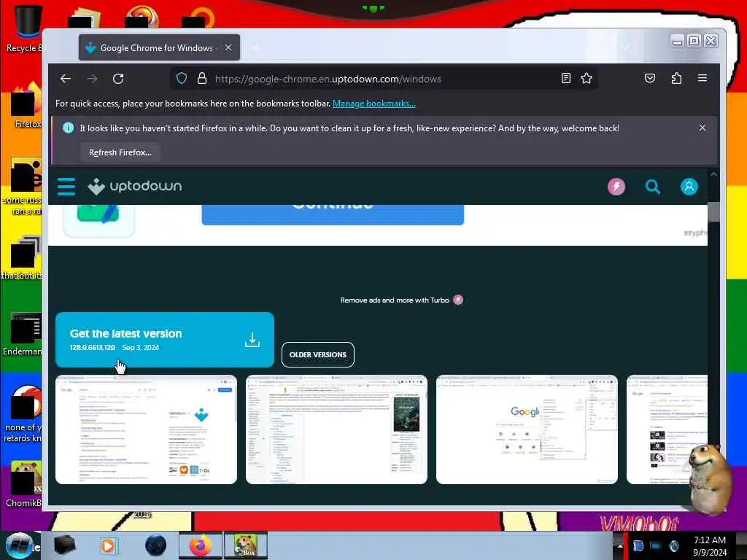Open the Firefox extensions menu

[x=676, y=78]
